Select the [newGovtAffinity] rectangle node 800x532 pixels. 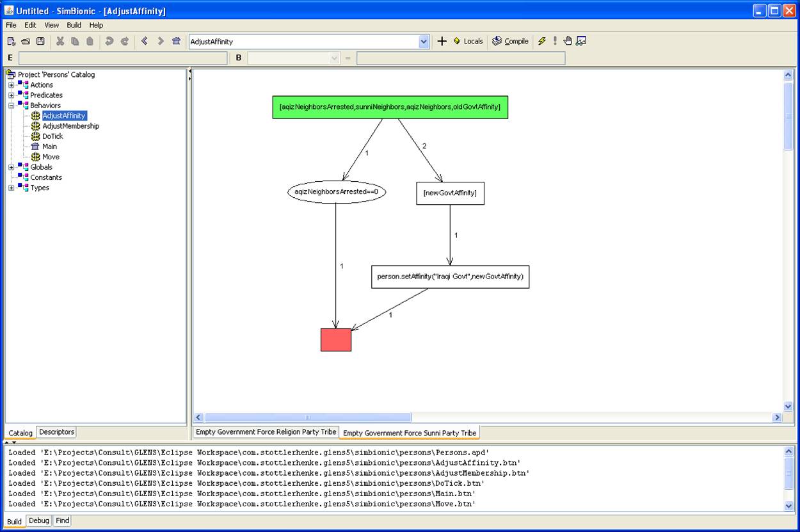(450, 193)
